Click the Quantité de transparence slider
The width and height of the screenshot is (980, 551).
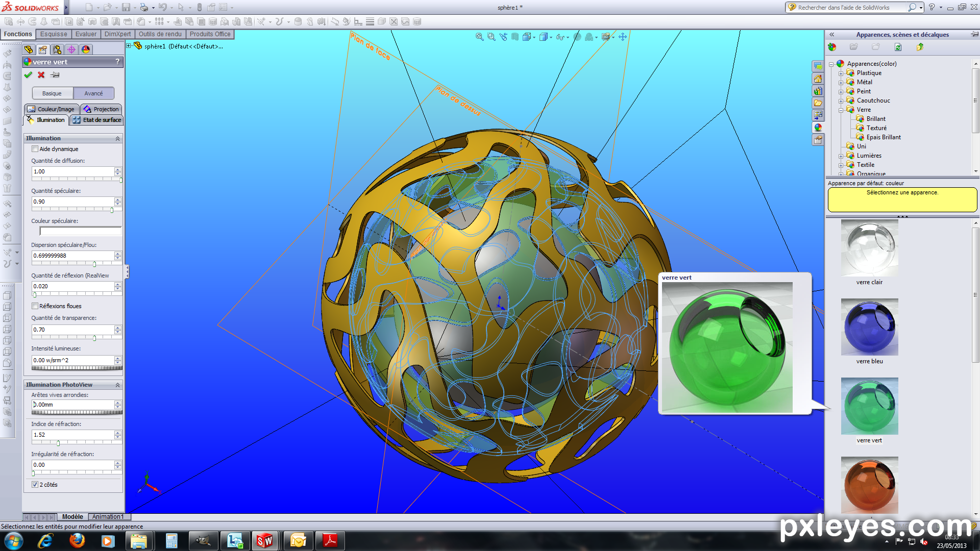point(77,338)
